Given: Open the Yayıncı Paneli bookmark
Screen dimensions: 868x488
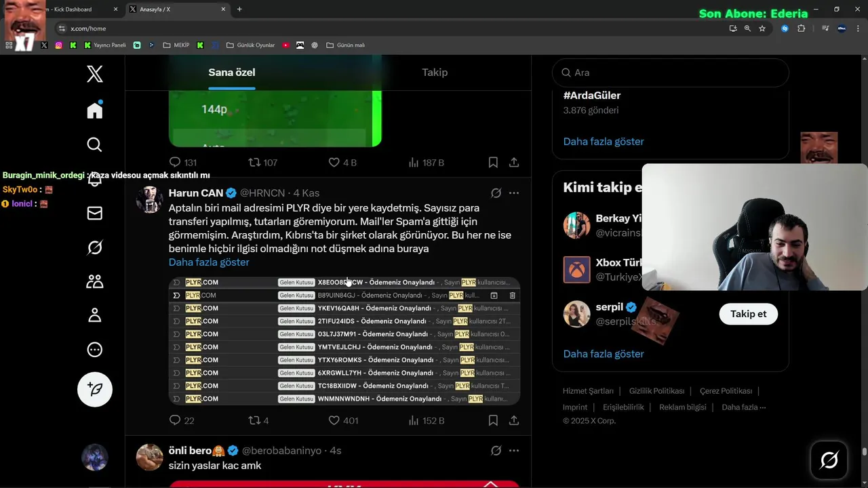Looking at the screenshot, I should coord(105,45).
